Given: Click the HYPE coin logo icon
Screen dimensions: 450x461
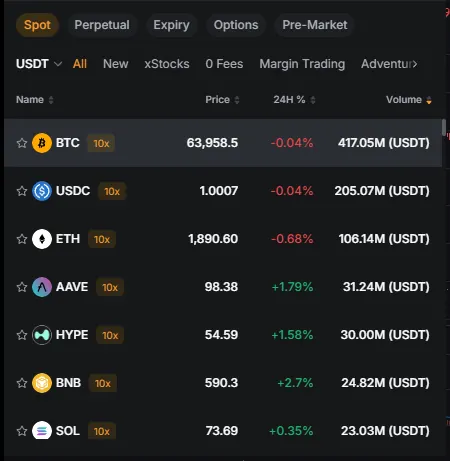Looking at the screenshot, I should pos(42,335).
